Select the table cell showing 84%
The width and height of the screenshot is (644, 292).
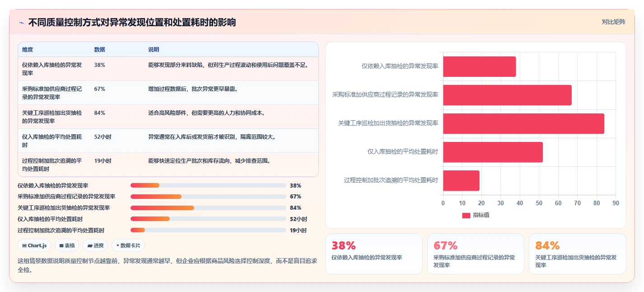point(100,113)
